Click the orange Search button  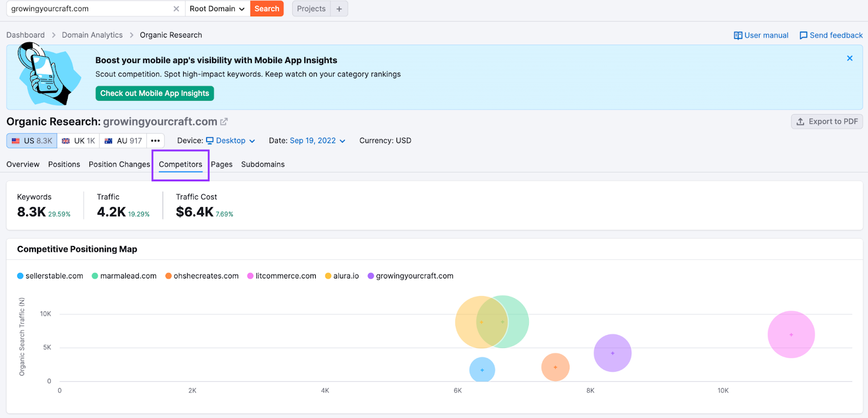pos(267,9)
